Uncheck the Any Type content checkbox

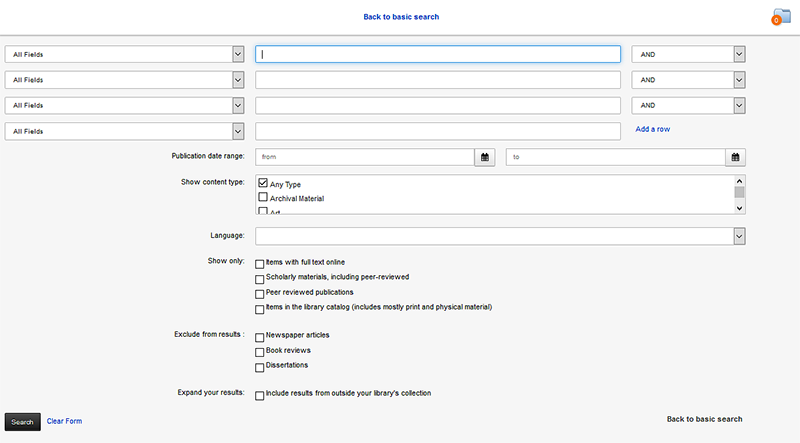pyautogui.click(x=263, y=183)
